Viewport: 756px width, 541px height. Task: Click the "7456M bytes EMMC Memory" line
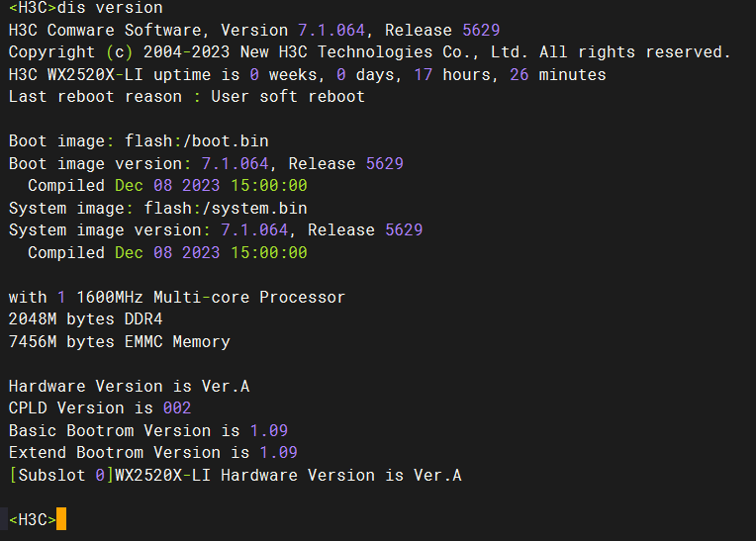(x=119, y=342)
